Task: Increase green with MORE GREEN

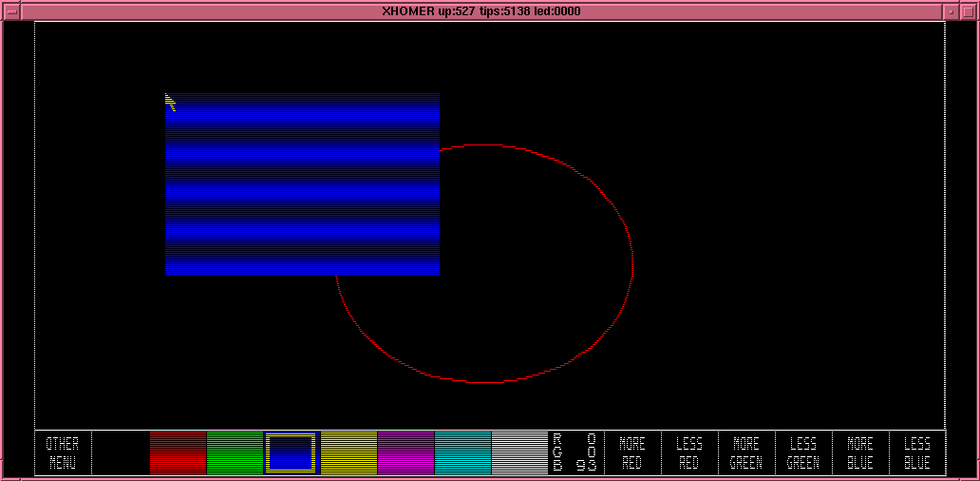Action: 746,453
